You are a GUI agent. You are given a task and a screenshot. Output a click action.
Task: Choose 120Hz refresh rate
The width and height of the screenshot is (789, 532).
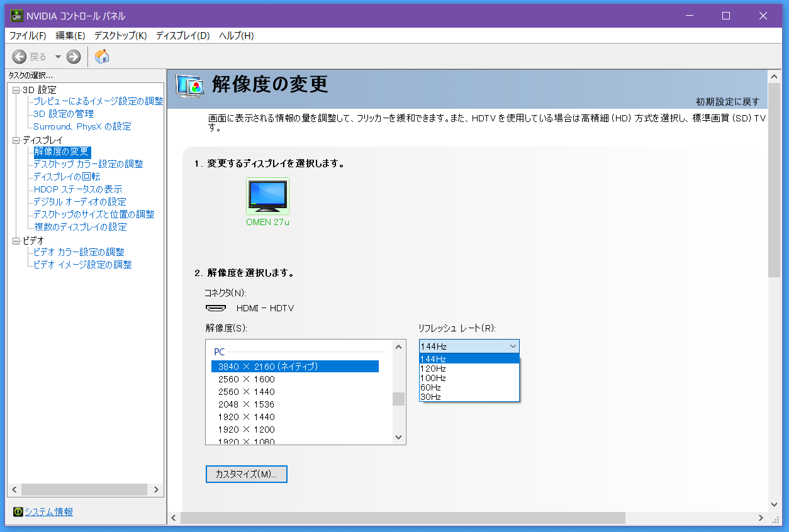(x=469, y=369)
